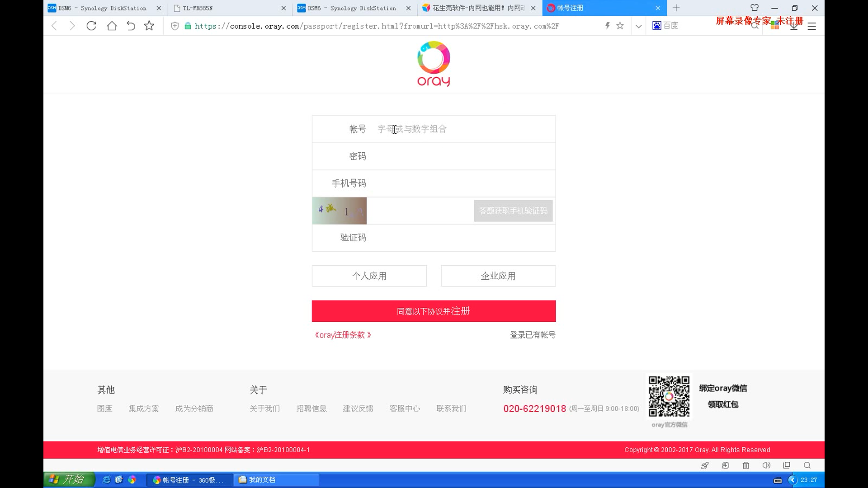Open the Windows 开始 Start button
Viewport: 868px width, 488px height.
pos(69,479)
